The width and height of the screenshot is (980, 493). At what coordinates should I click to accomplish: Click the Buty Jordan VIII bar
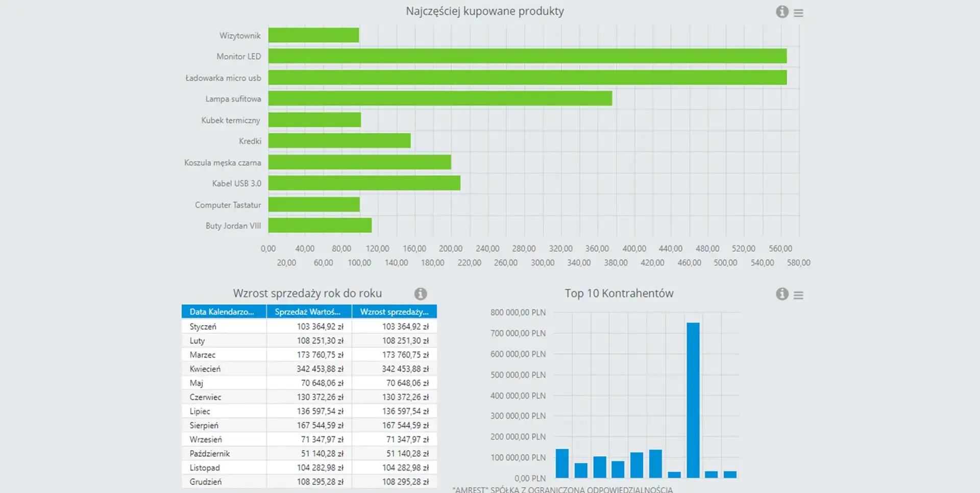(x=320, y=225)
